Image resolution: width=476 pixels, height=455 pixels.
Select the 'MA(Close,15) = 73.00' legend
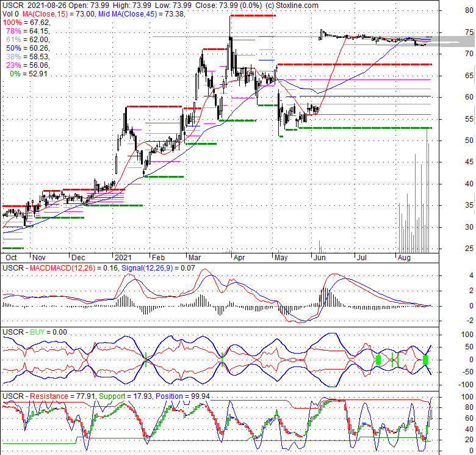pyautogui.click(x=58, y=14)
